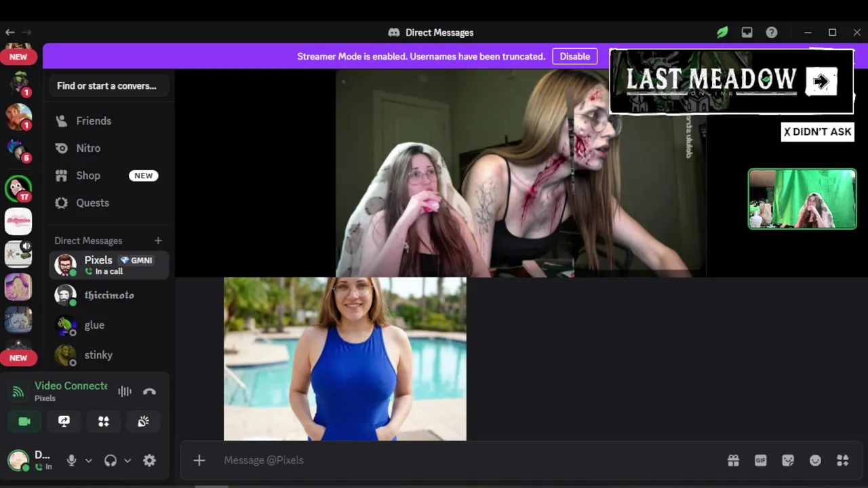This screenshot has width=868, height=488.
Task: Expand the microphone input options arrow
Action: [x=88, y=460]
